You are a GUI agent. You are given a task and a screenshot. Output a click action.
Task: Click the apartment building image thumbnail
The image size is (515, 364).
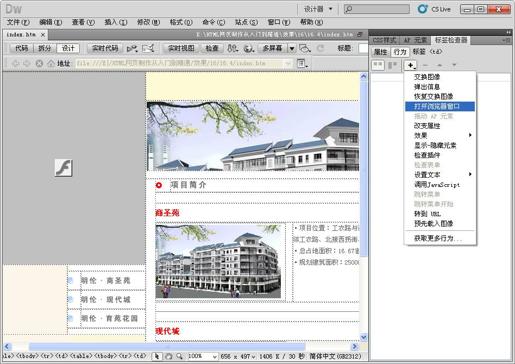(x=218, y=261)
